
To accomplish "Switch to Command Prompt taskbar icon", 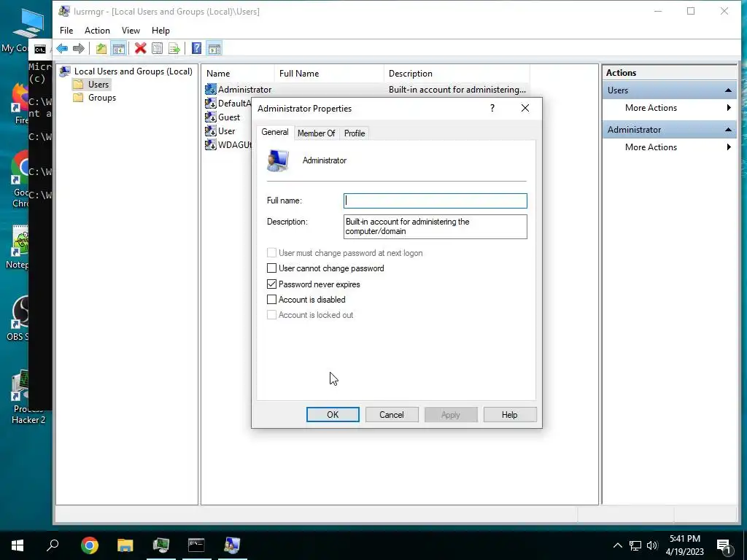I will click(x=196, y=545).
